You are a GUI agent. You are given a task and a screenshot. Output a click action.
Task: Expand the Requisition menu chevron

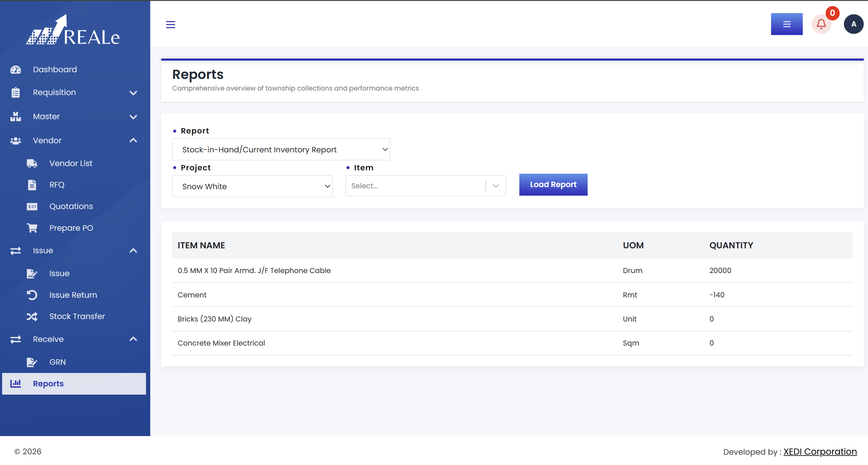pos(133,93)
